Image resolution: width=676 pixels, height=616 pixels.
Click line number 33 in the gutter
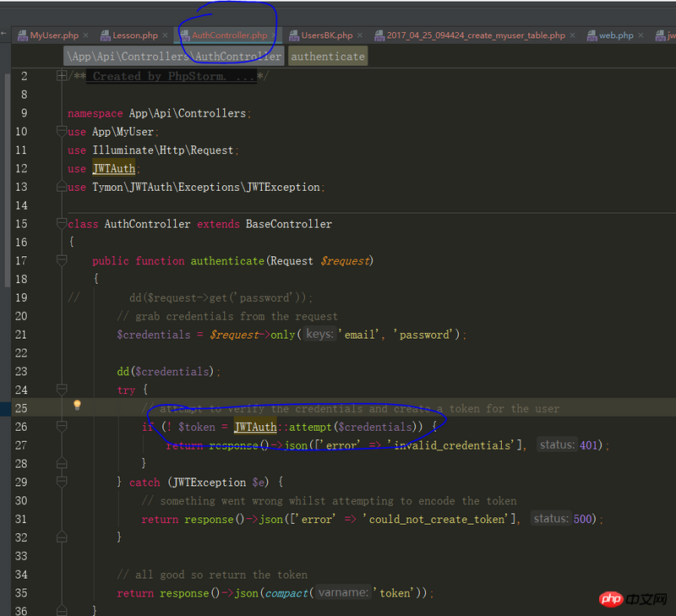[x=20, y=556]
